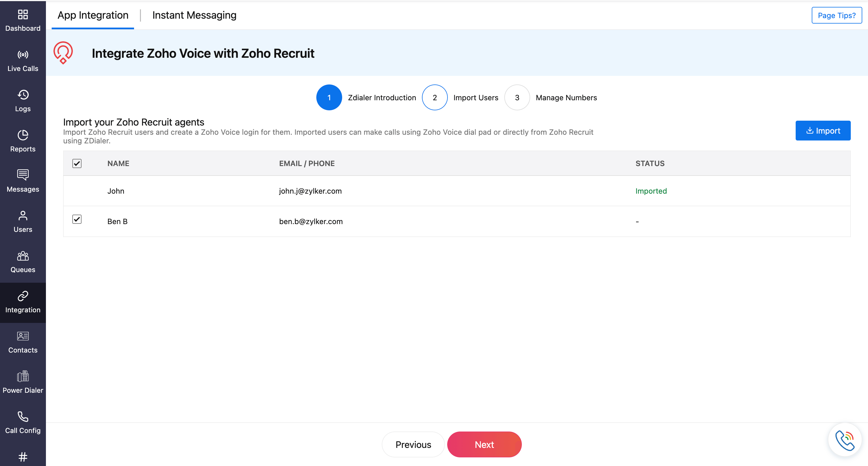The width and height of the screenshot is (868, 466).
Task: Open Call Config phone icon
Action: [x=23, y=416]
